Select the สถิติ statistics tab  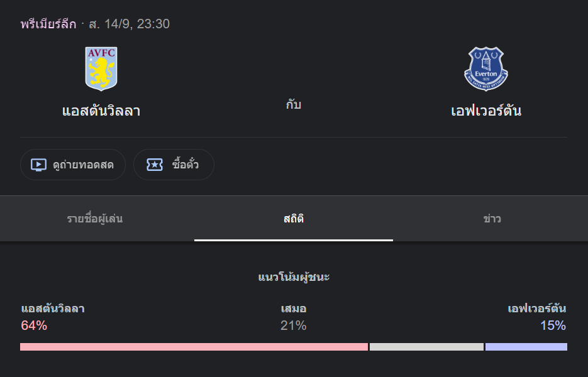pyautogui.click(x=294, y=219)
